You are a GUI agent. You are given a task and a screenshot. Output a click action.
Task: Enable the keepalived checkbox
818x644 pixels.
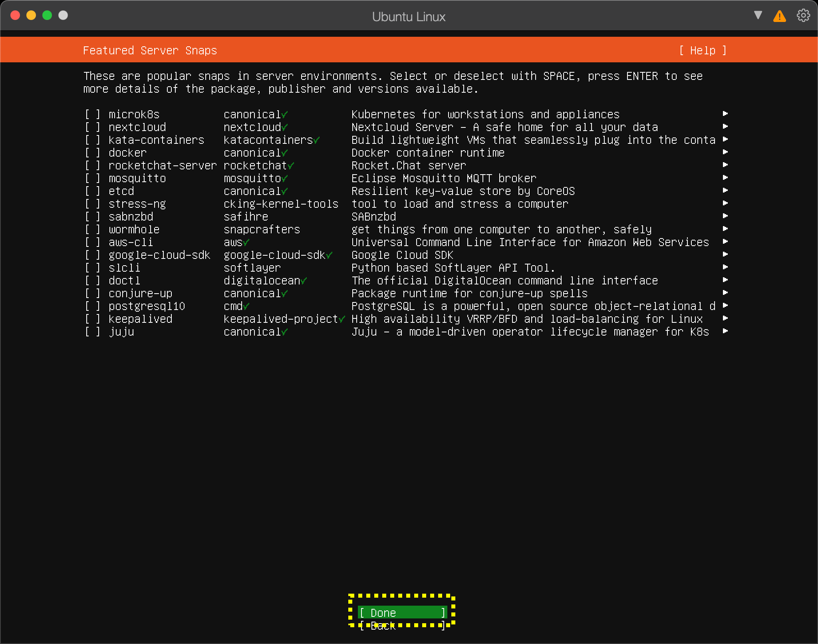tap(92, 319)
